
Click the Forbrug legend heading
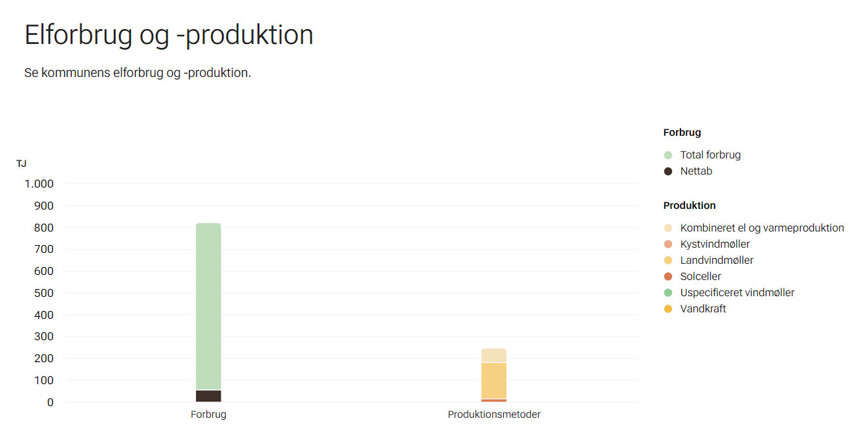pyautogui.click(x=682, y=133)
